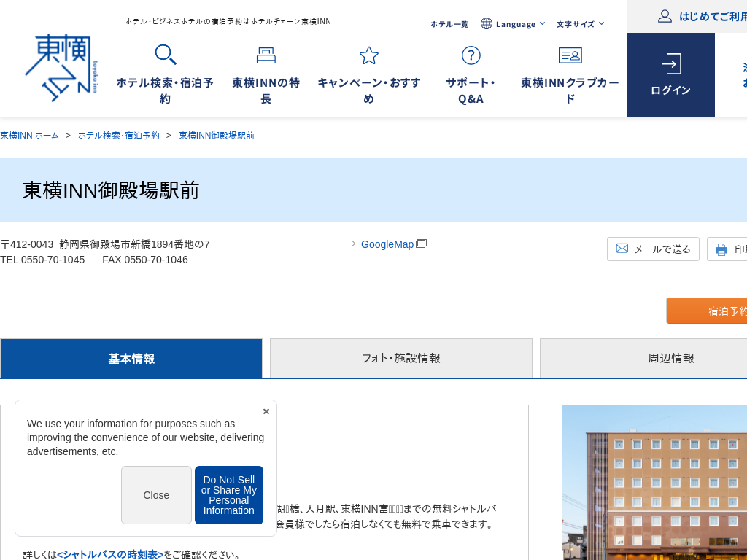Screen dimensions: 747x560
Task: Click ホテル検索・宿泊予約 breadcrumb link
Action: [x=119, y=135]
